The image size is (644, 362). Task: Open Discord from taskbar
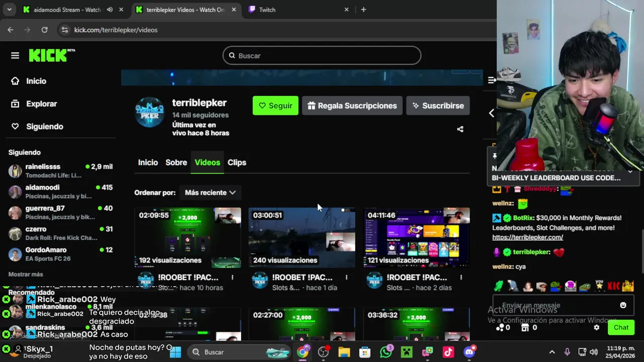(x=469, y=352)
